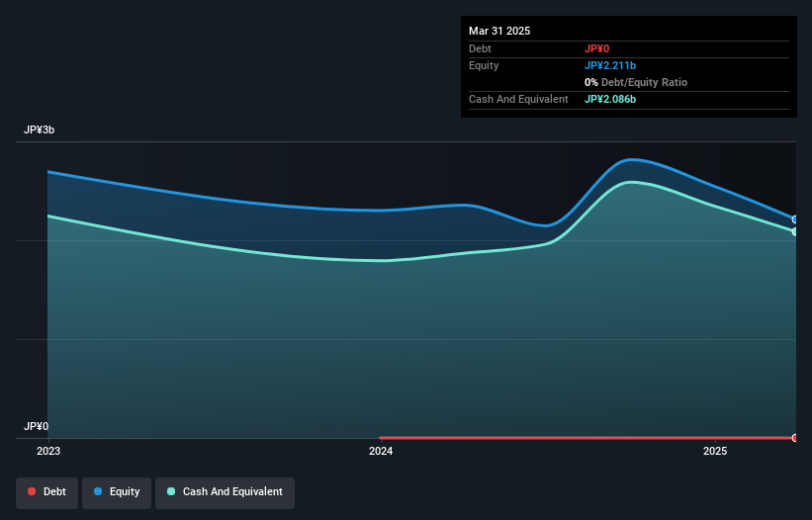Click the 2024 x-axis label
Screen dimensions: 812x520
tap(381, 451)
